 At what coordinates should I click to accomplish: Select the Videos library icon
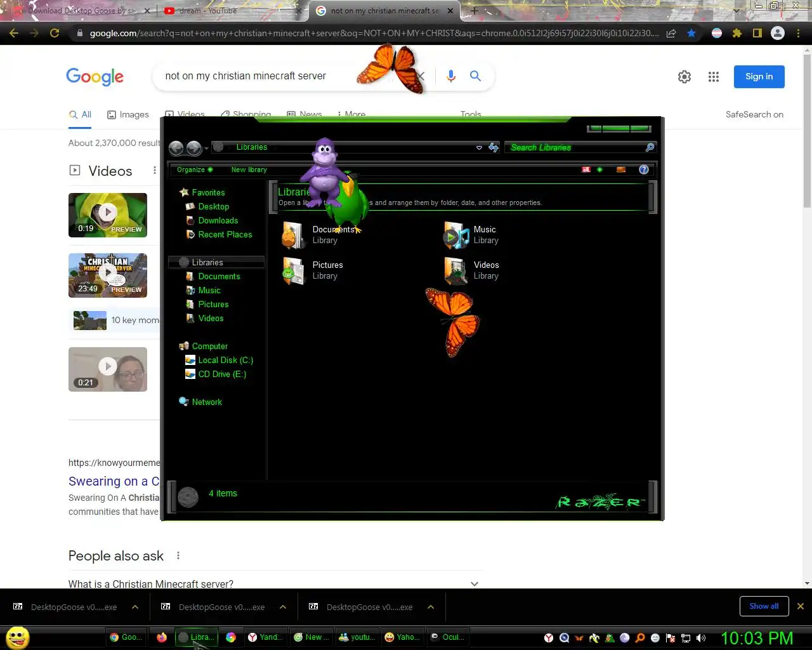point(455,270)
